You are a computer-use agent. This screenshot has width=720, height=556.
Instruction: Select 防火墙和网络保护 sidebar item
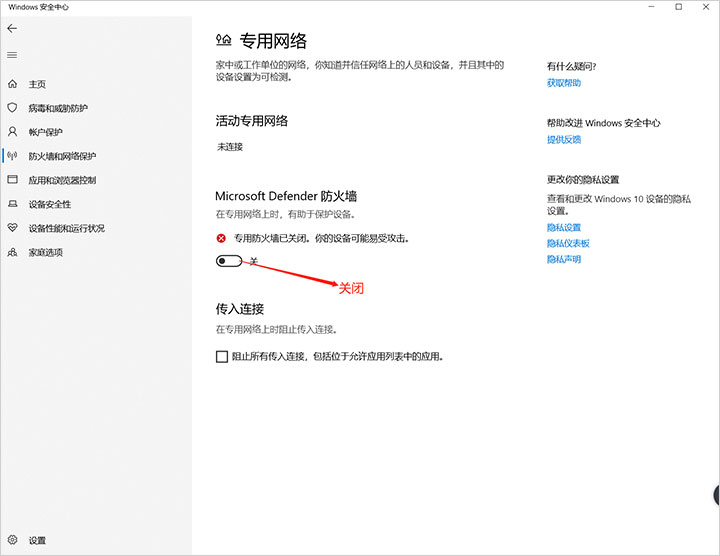tap(62, 156)
